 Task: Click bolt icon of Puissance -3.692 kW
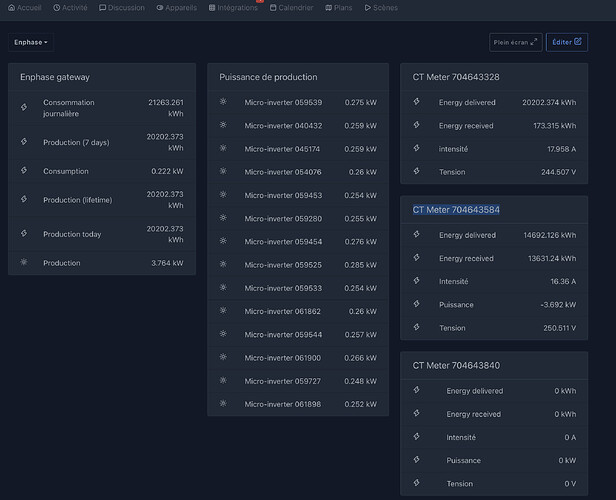tap(416, 304)
